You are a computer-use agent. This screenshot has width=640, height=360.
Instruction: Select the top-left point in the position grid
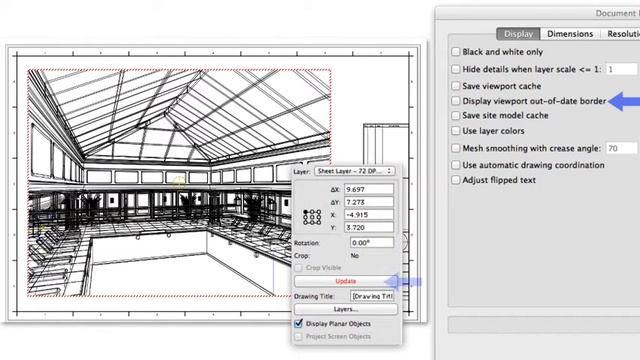point(305,212)
